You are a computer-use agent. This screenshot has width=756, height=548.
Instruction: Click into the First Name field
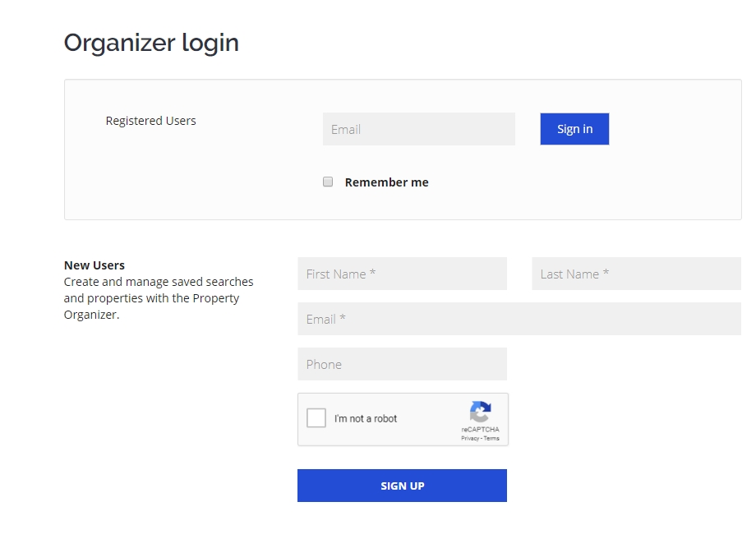pos(402,274)
